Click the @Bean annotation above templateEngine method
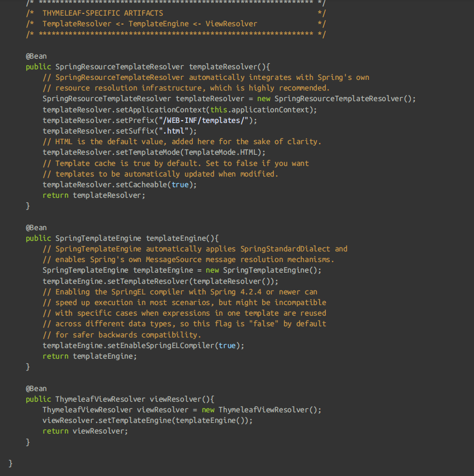The height and width of the screenshot is (476, 474). pyautogui.click(x=36, y=227)
